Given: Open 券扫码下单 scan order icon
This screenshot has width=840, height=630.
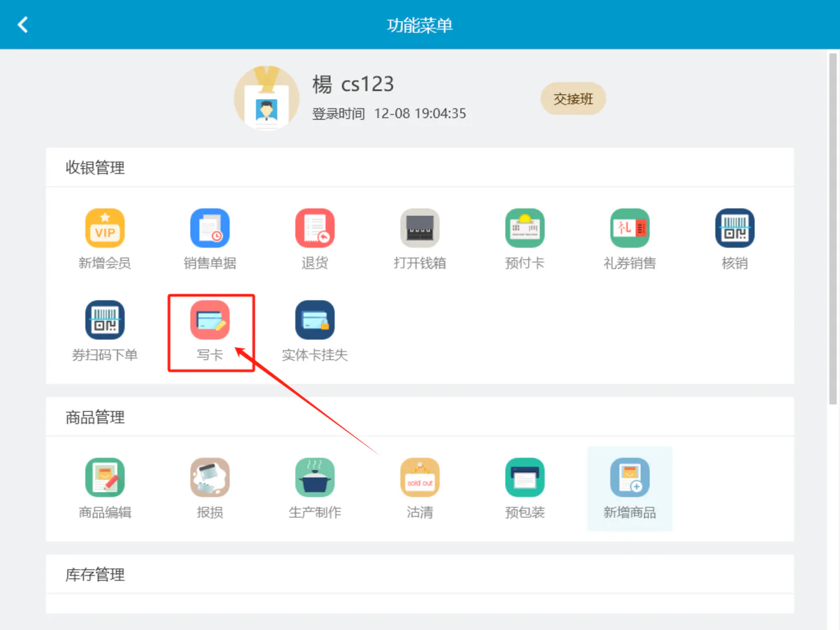Looking at the screenshot, I should 105,320.
